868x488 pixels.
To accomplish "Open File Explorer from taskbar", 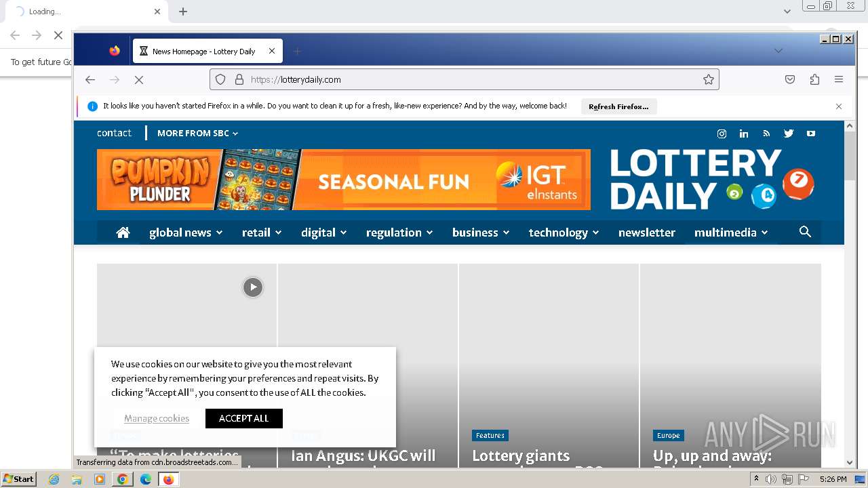I will 77,479.
